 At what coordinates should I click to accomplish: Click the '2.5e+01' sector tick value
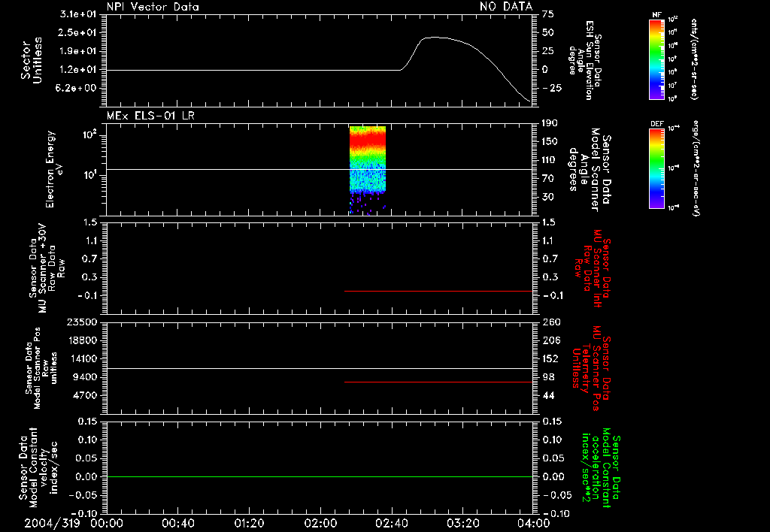pos(78,32)
